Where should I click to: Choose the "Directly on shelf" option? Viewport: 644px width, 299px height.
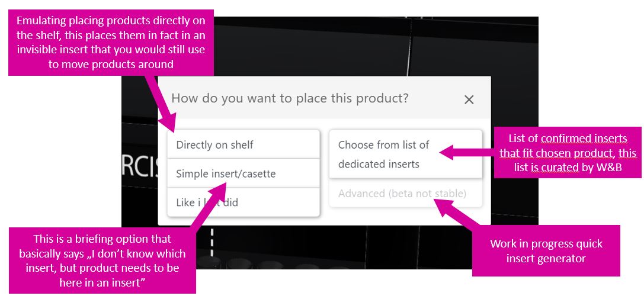(x=214, y=144)
